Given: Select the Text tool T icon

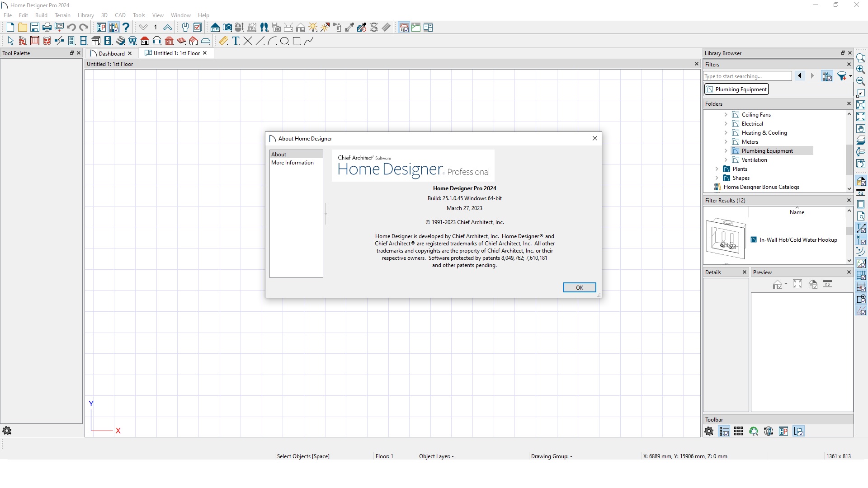Looking at the screenshot, I should click(236, 41).
